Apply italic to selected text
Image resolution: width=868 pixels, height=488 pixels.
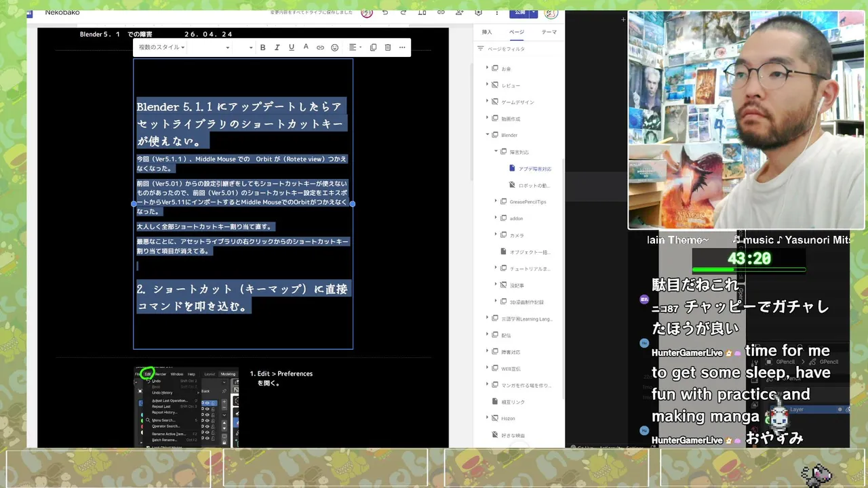click(x=277, y=47)
